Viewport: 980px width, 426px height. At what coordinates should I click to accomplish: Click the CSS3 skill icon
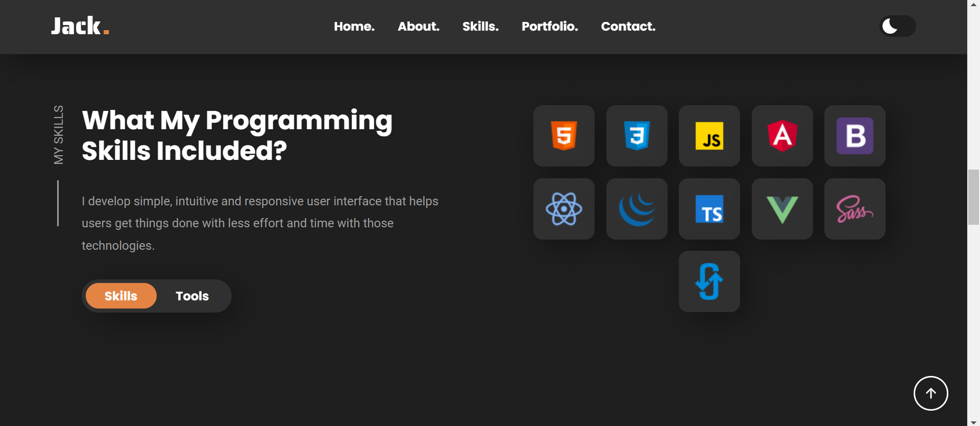pos(637,136)
